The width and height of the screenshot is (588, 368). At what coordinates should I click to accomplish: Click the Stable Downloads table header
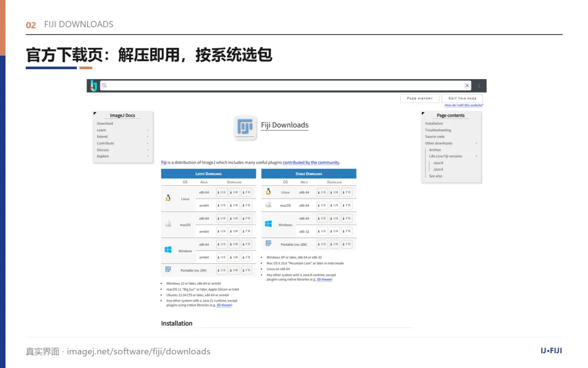[309, 174]
